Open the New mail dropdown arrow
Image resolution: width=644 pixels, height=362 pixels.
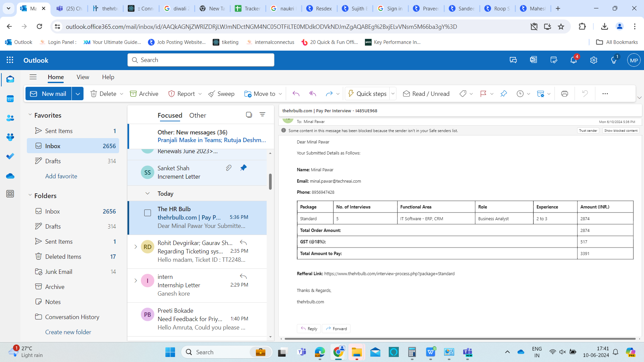[x=77, y=94]
